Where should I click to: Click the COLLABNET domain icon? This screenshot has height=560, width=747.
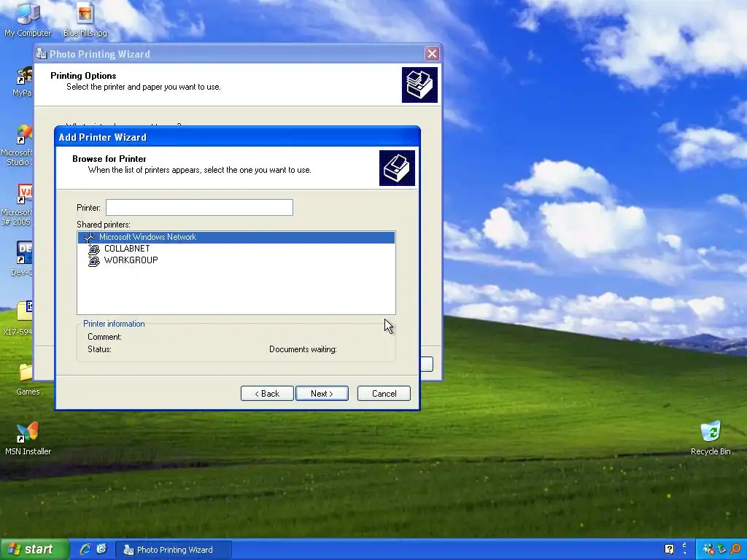[94, 249]
